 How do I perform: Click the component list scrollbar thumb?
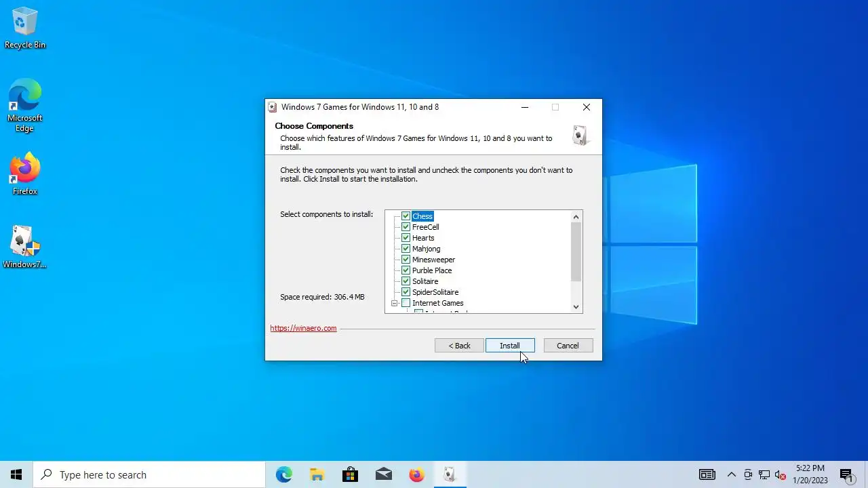click(576, 251)
